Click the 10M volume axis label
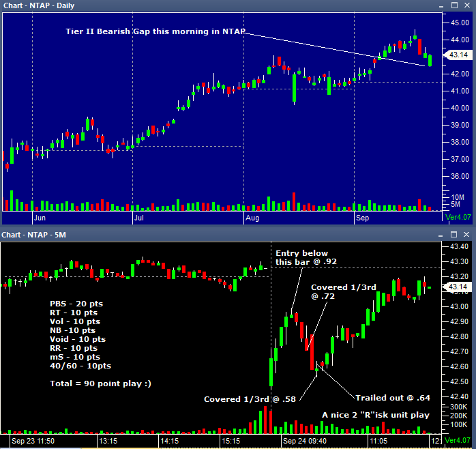The height and width of the screenshot is (449, 476). pos(458,197)
